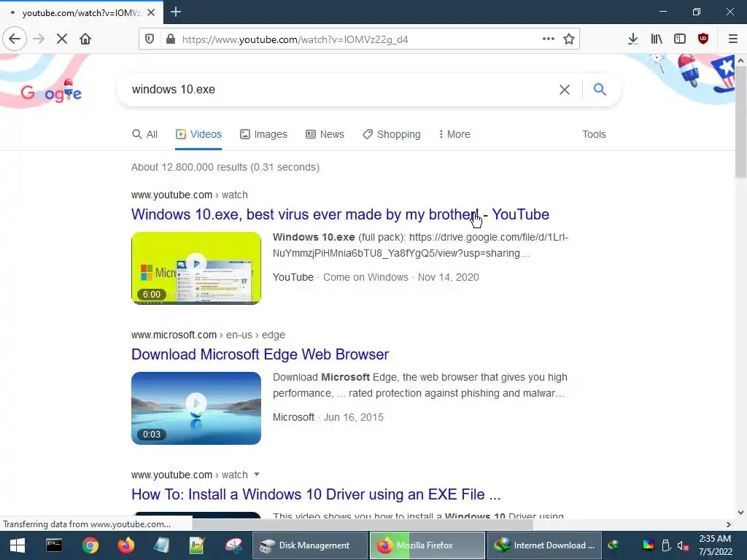This screenshot has height=560, width=747.
Task: Open the News results tab
Action: coord(325,134)
